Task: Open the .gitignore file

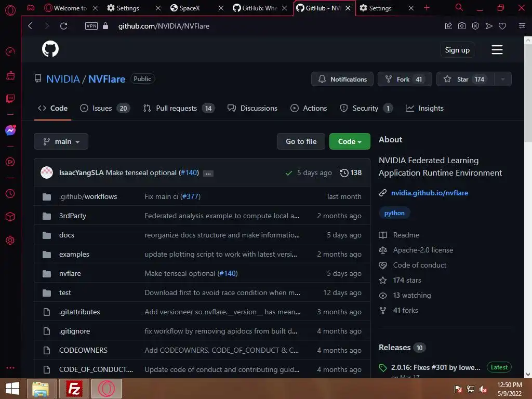Action: [75, 331]
